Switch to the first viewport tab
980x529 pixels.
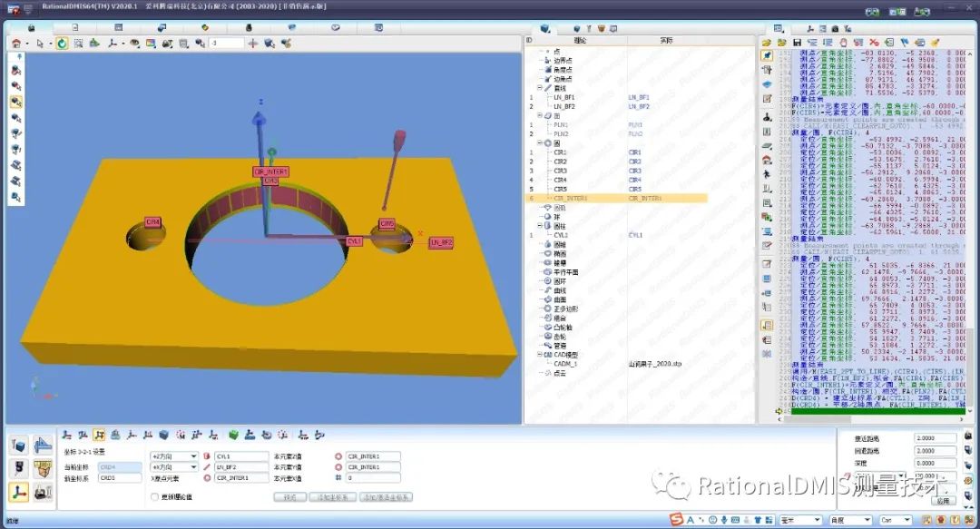point(31,27)
